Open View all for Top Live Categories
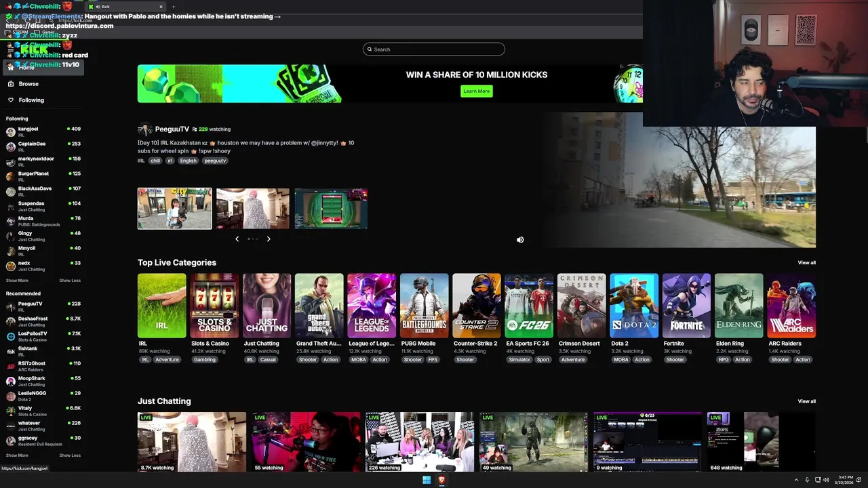This screenshot has width=868, height=488. pos(807,263)
